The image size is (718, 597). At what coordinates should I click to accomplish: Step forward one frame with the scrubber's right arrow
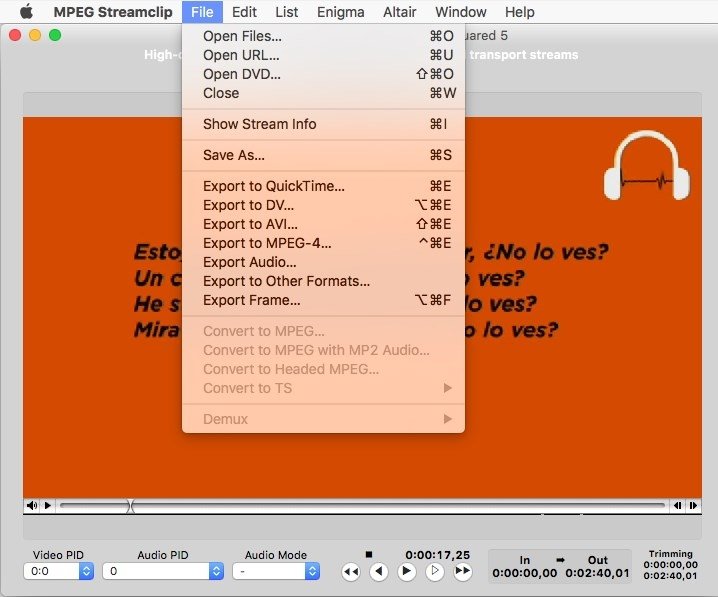pos(693,505)
